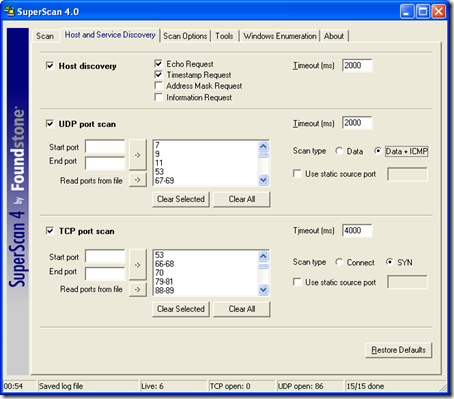454x399 pixels.
Task: Click the UDP open: 86 status entry
Action: 309,386
